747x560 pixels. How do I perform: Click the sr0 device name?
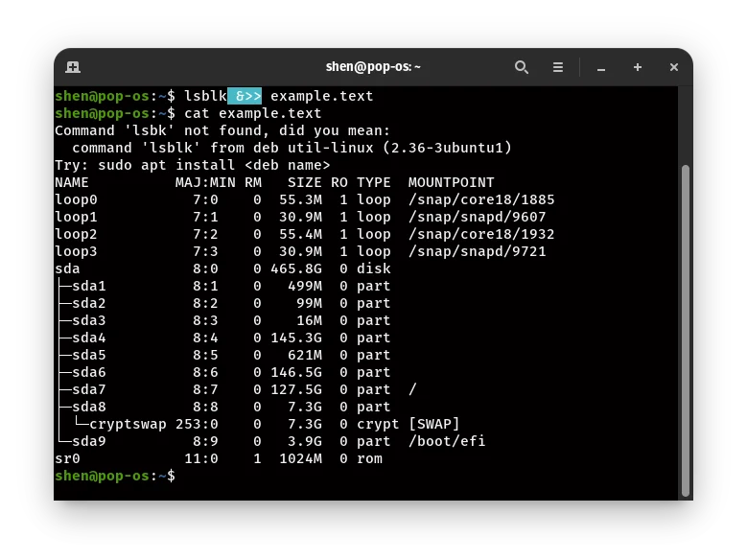[x=67, y=458]
